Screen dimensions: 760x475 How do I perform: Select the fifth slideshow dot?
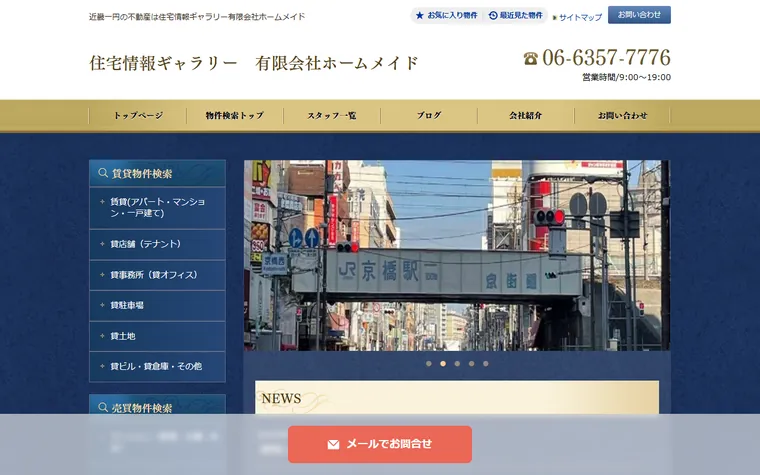point(486,364)
